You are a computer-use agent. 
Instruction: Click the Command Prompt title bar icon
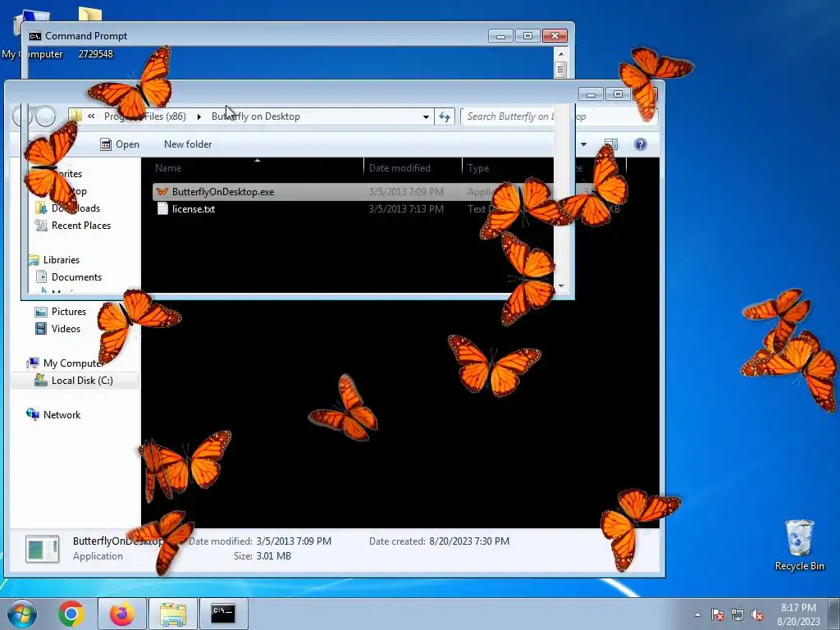pyautogui.click(x=35, y=36)
